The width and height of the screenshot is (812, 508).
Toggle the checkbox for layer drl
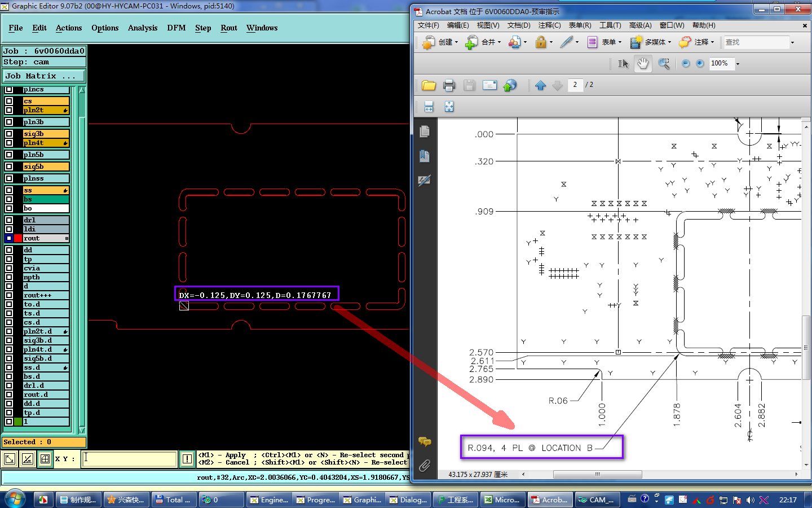pyautogui.click(x=9, y=220)
